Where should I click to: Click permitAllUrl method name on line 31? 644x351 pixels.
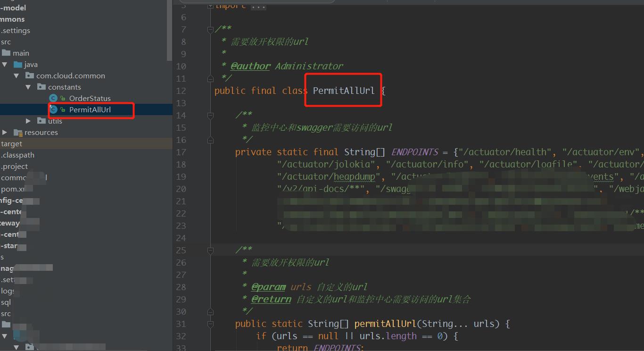click(x=386, y=324)
